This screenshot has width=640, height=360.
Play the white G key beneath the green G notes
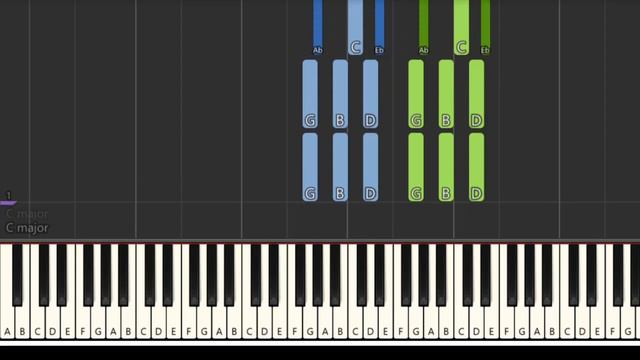coord(416,322)
